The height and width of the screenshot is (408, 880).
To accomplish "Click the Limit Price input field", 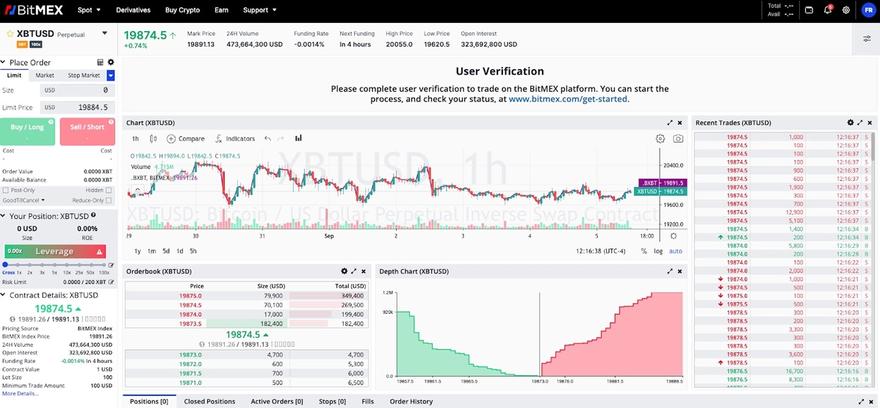I will coord(77,107).
